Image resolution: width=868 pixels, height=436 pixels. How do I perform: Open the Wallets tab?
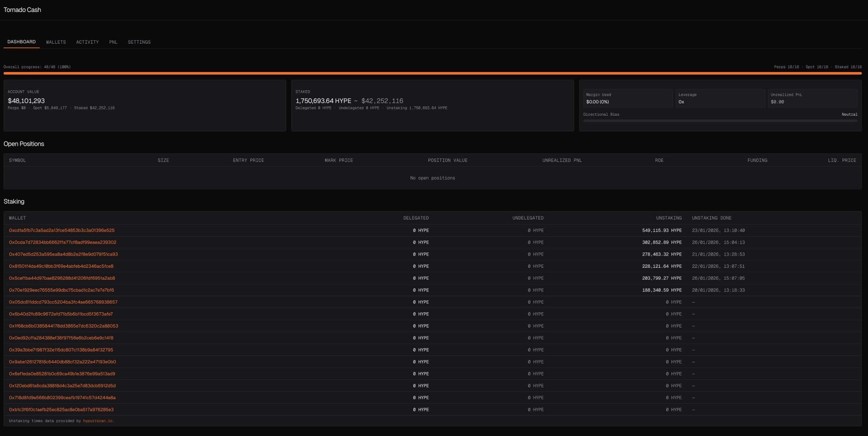pyautogui.click(x=56, y=42)
